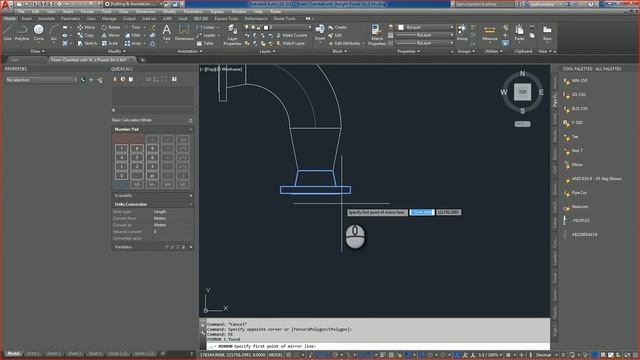640x360 pixels.
Task: Select the Reducers tool palette item
Action: pyautogui.click(x=580, y=207)
